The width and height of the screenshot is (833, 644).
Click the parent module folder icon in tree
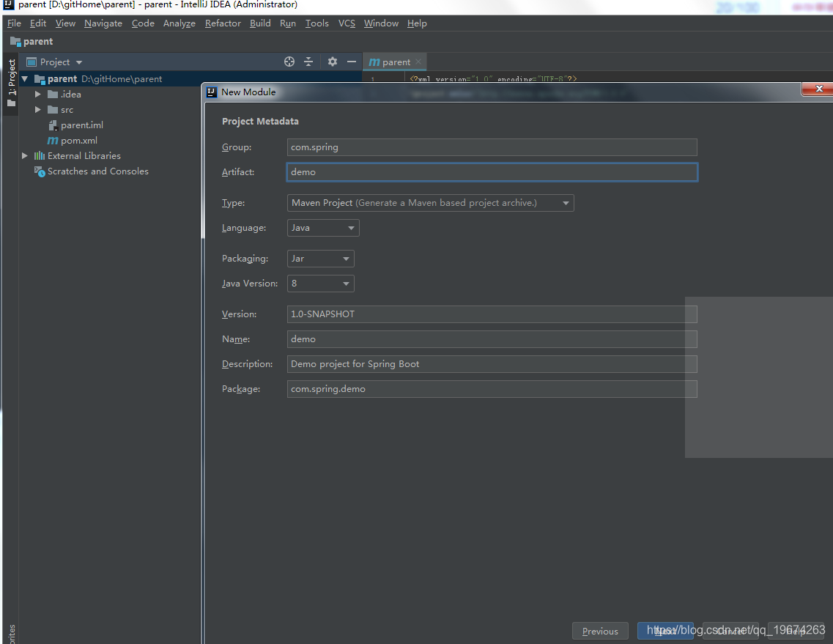[x=40, y=78]
